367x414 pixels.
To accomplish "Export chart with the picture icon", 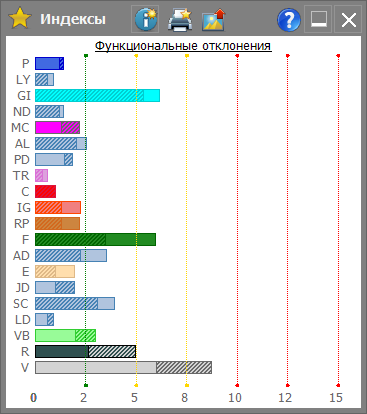I will [x=214, y=20].
